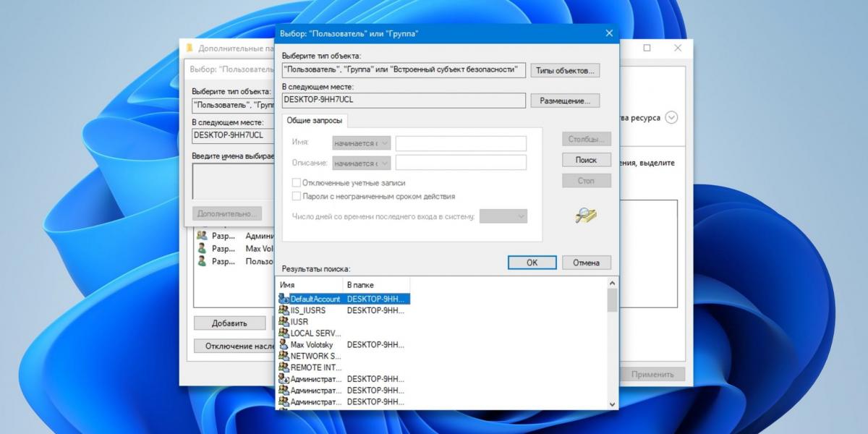Select the DefaultAccount user icon in results

[x=284, y=299]
